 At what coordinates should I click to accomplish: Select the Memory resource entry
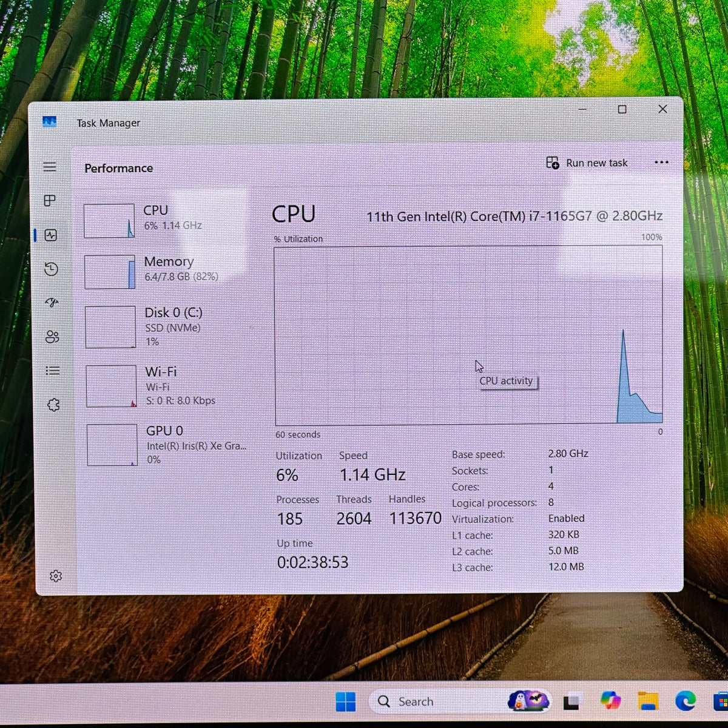(x=167, y=271)
